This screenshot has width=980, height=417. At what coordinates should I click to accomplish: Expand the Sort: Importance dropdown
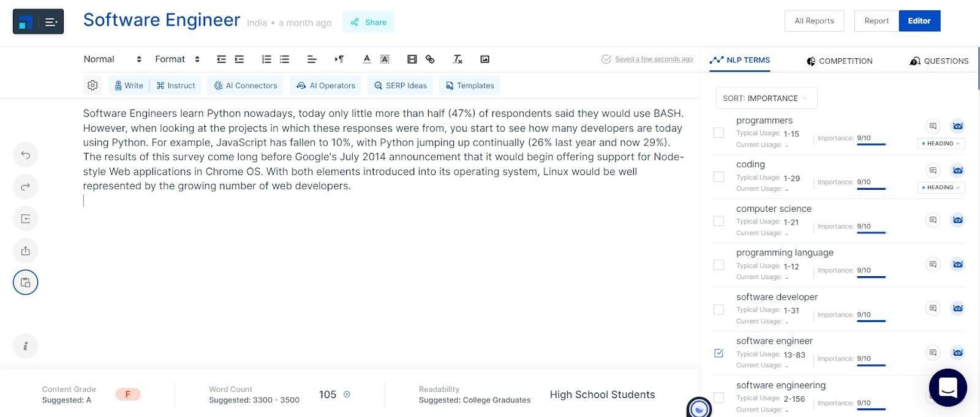pos(766,99)
